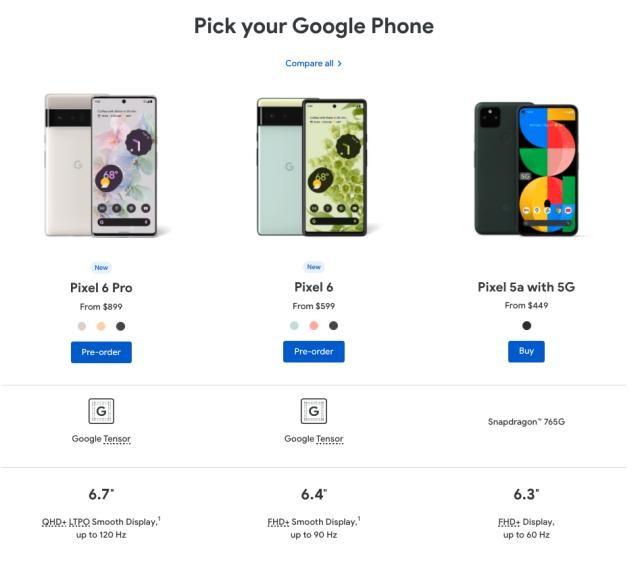
Task: Open the Pixel 5a with 5G phone image
Action: (x=526, y=168)
